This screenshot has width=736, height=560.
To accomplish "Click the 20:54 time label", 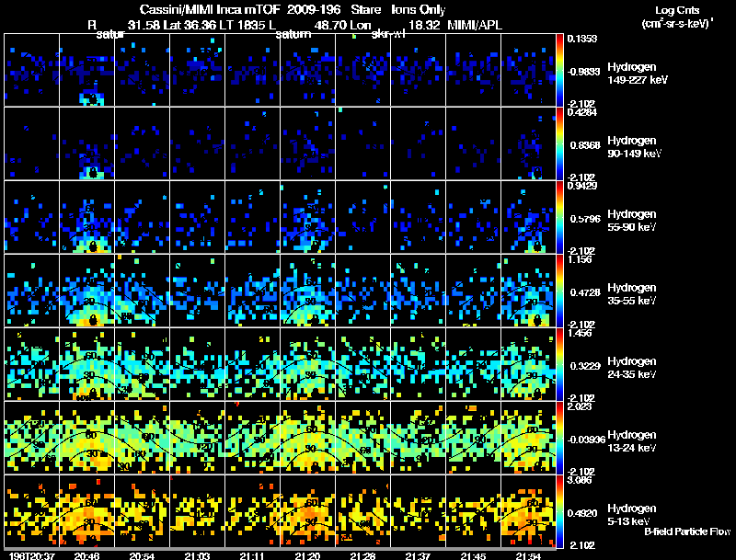I will tap(142, 555).
